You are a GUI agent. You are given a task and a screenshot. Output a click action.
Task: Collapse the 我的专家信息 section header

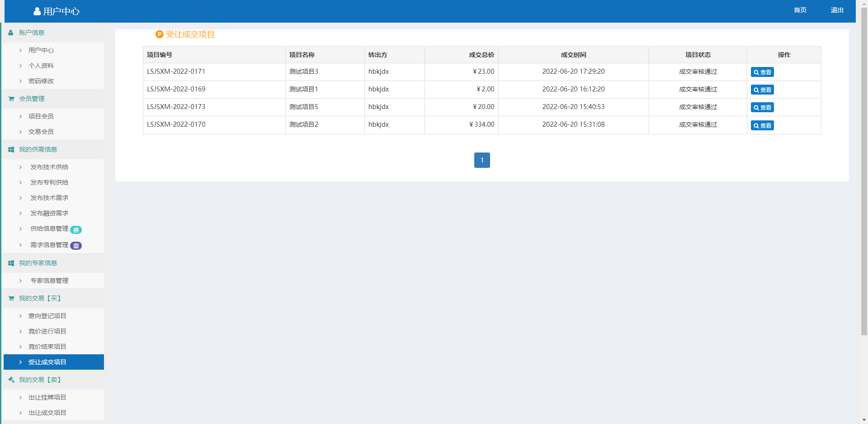point(53,263)
